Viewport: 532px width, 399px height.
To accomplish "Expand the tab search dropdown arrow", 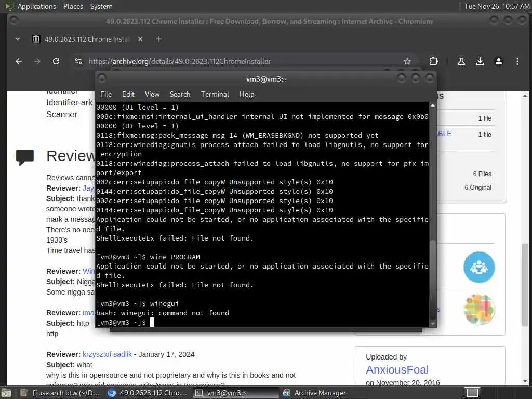I will [x=18, y=39].
